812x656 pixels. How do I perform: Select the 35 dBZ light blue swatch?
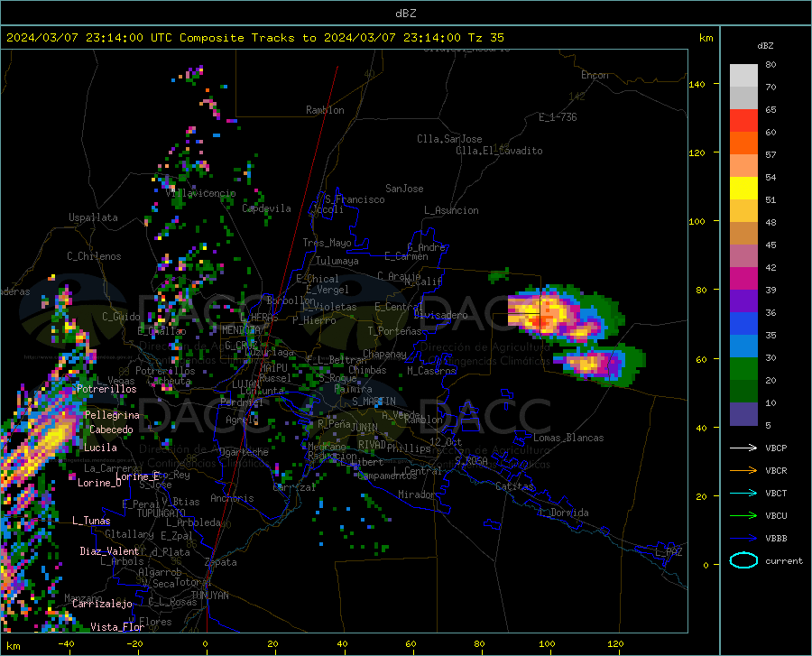[x=743, y=346]
